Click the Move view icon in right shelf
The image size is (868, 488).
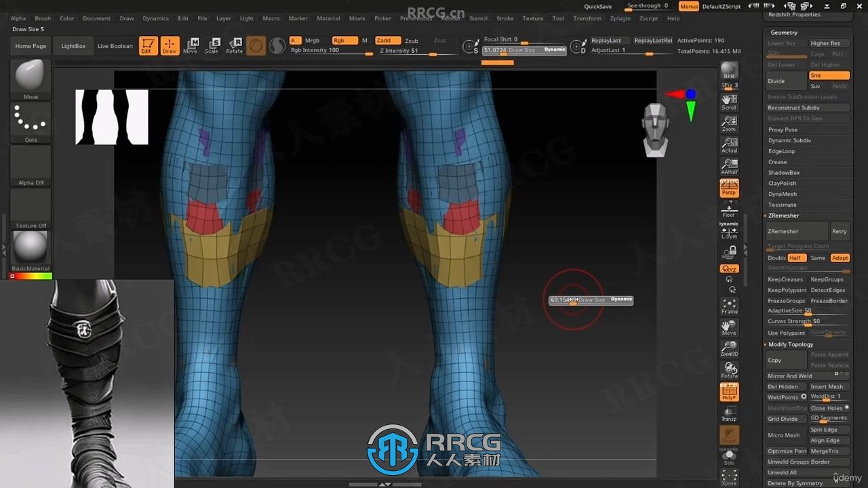[729, 327]
